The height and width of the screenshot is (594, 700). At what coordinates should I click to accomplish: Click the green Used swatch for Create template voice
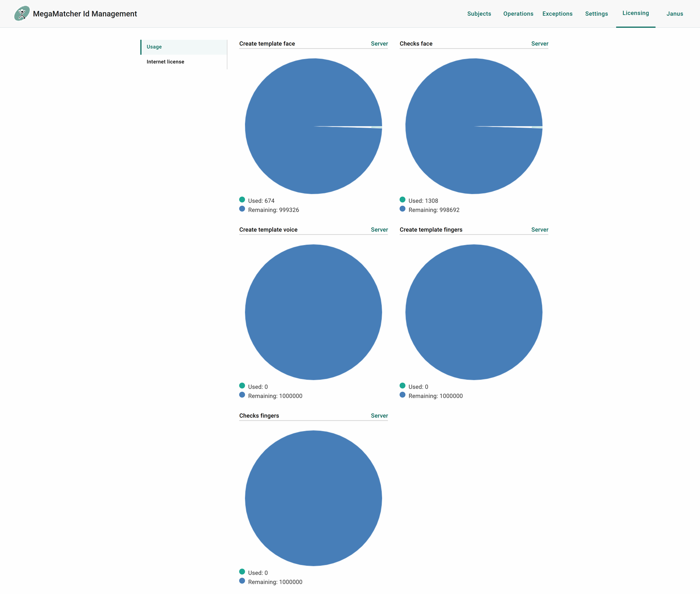[242, 386]
